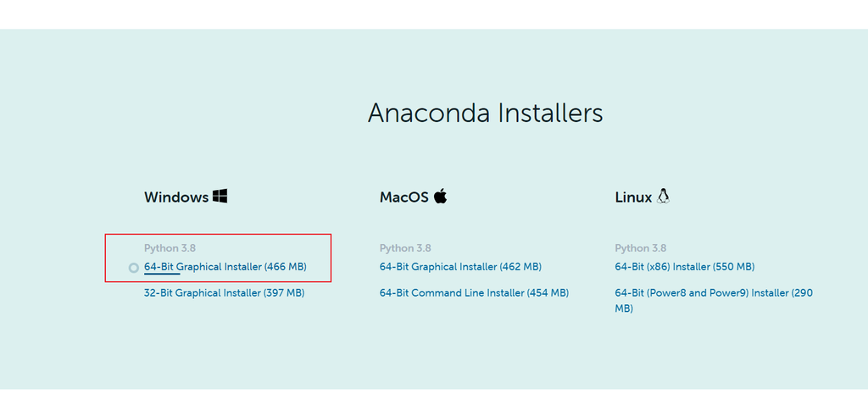Image resolution: width=868 pixels, height=394 pixels.
Task: Click Python 3.8 label under Linux
Action: tap(641, 248)
